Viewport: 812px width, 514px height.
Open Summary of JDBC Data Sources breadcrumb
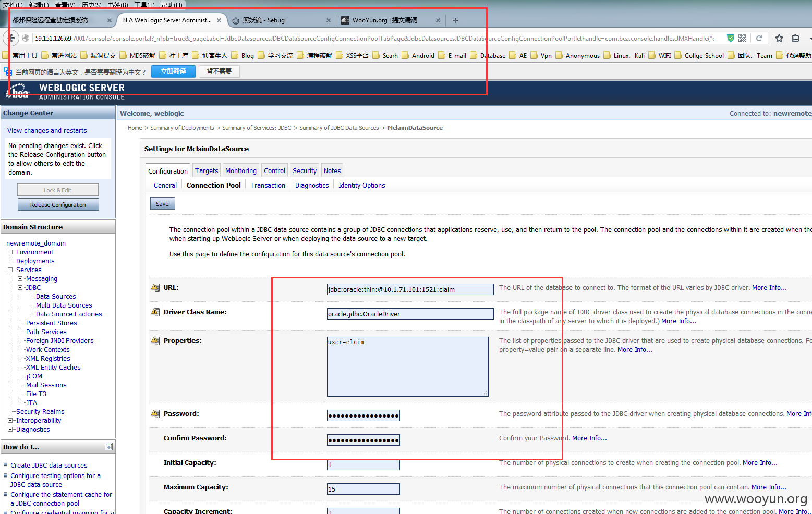click(x=339, y=128)
